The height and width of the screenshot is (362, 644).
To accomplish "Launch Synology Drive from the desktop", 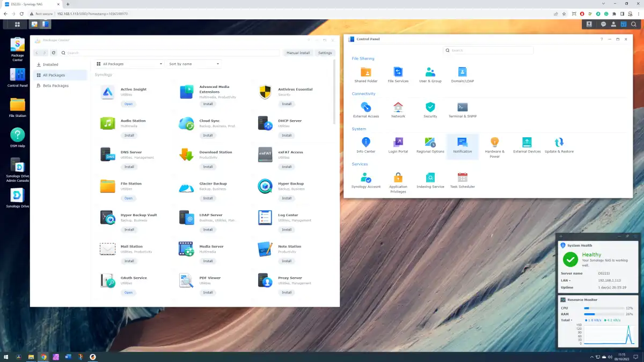I will click(17, 196).
